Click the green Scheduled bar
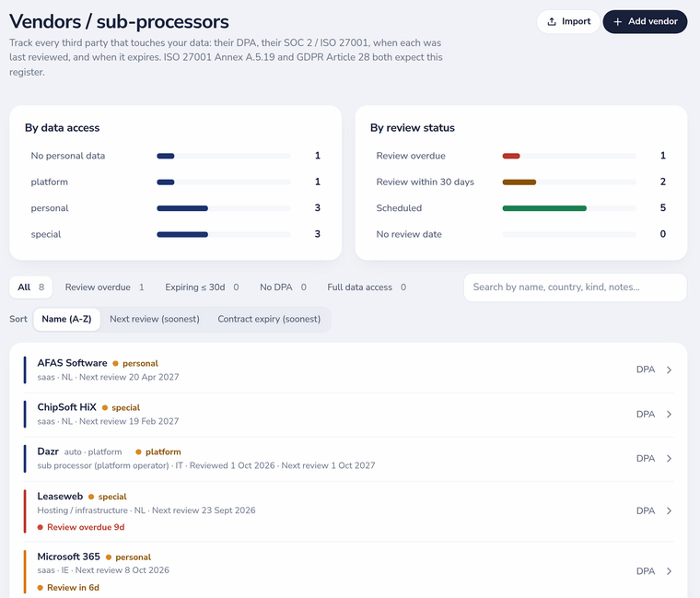Screen dimensions: 700x598 (544, 208)
